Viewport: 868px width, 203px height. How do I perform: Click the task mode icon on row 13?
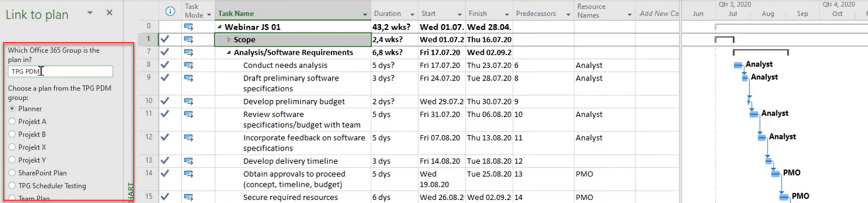click(188, 161)
